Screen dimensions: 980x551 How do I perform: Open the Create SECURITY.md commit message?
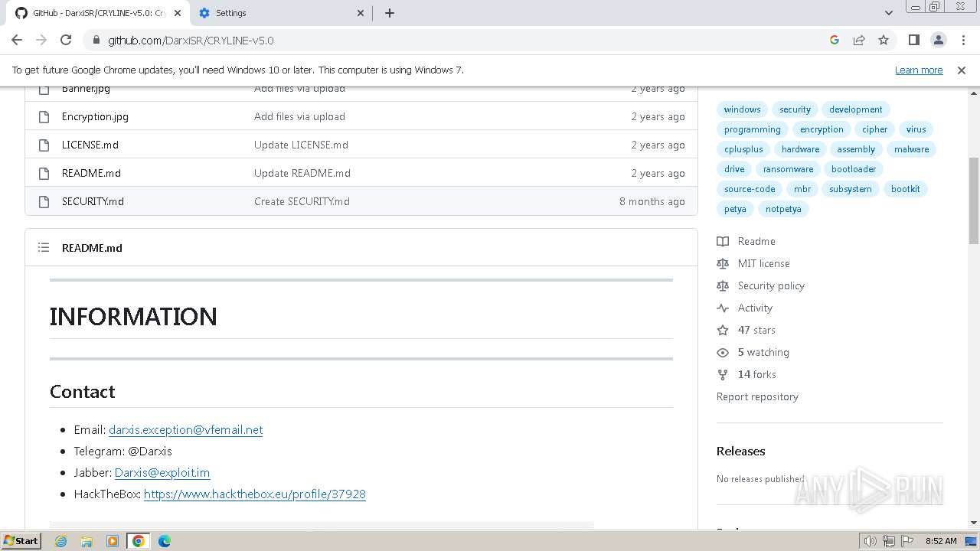[302, 201]
